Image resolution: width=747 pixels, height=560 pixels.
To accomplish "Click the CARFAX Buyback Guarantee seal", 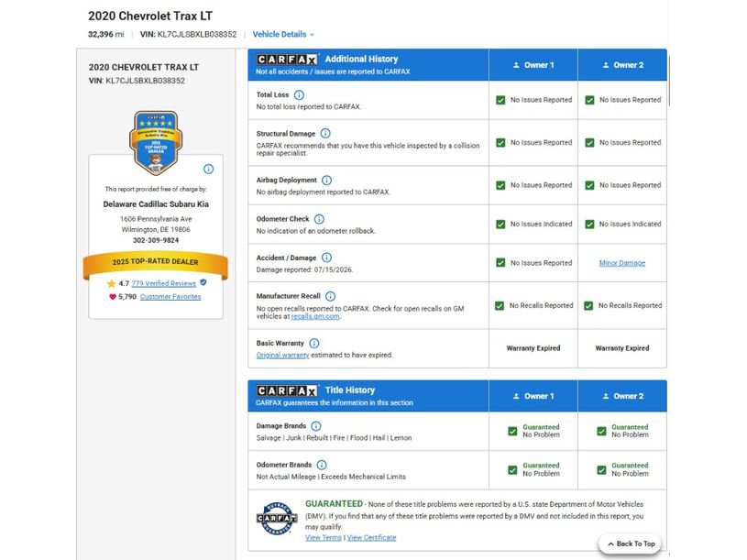I will click(277, 518).
